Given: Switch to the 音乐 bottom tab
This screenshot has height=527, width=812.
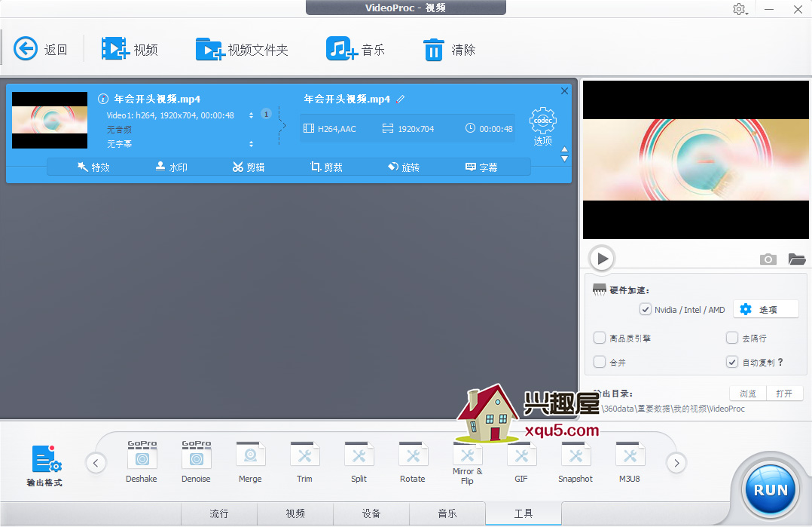Looking at the screenshot, I should [x=447, y=513].
